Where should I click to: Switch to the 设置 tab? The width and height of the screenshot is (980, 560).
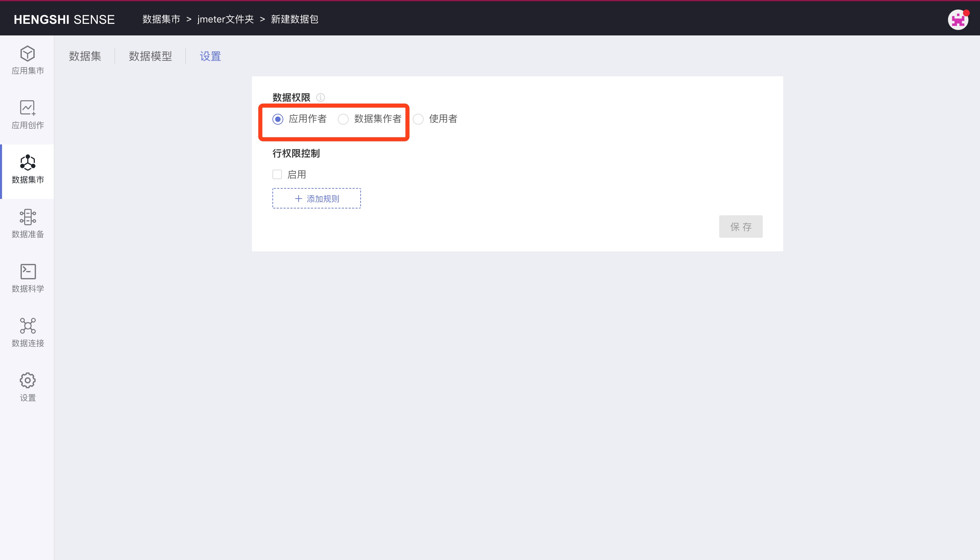point(210,56)
